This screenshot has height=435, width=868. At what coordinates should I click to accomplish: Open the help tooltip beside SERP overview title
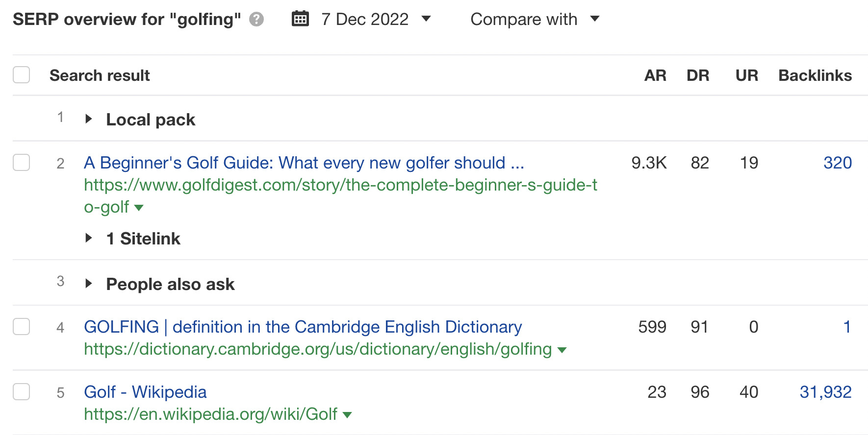256,20
